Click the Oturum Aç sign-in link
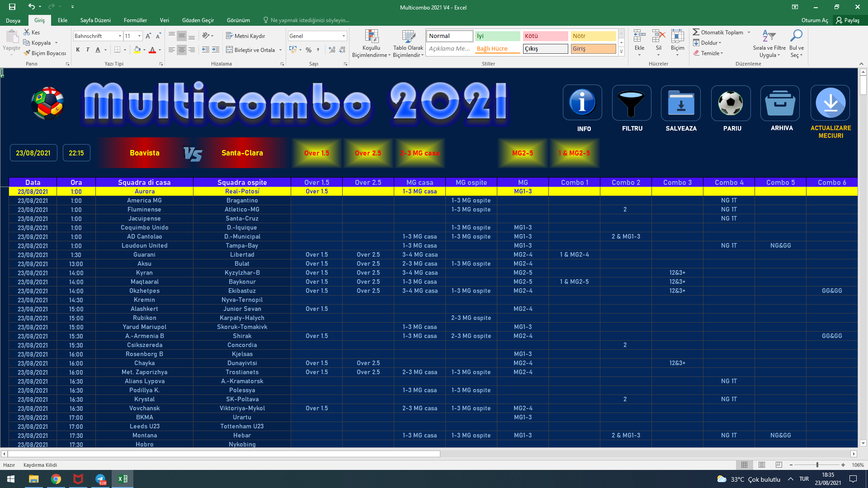This screenshot has width=868, height=488. pos(815,20)
